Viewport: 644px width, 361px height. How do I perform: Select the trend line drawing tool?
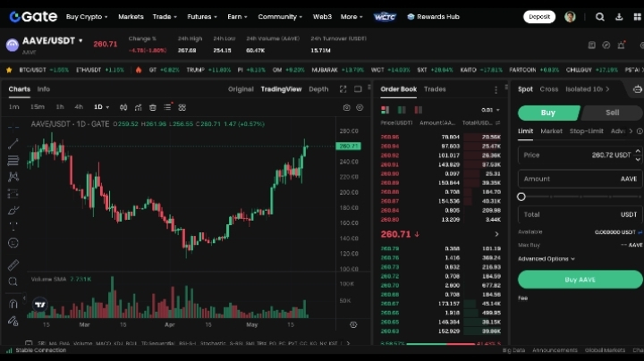pos(13,144)
